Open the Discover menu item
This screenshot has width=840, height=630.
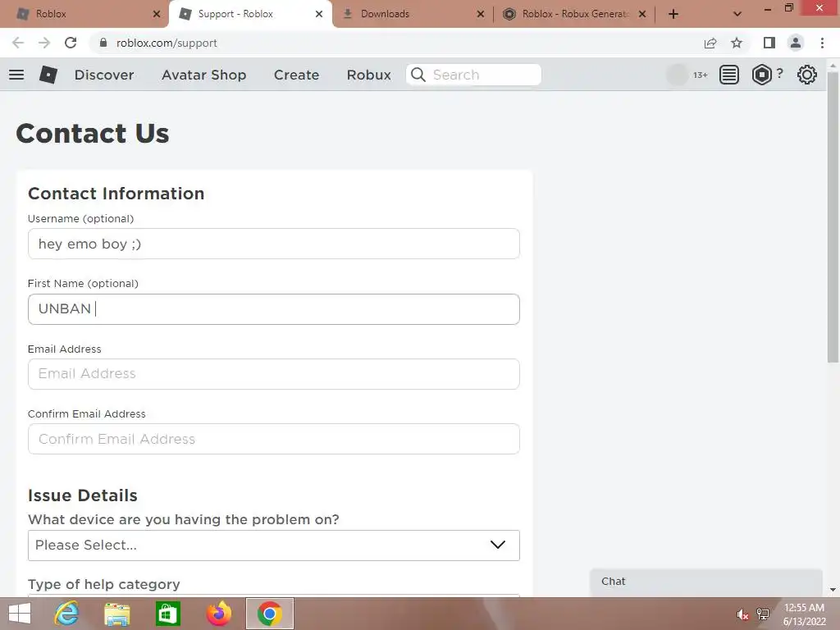click(104, 75)
